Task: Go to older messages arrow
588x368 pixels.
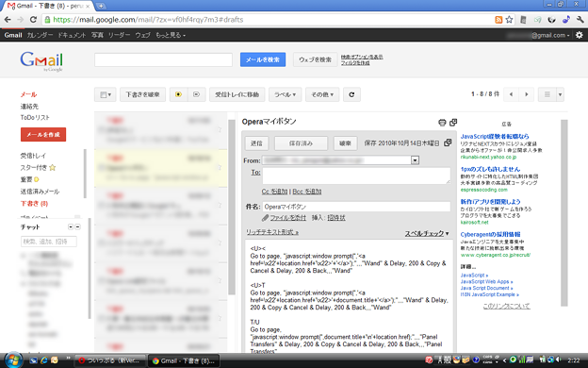Action: point(526,94)
